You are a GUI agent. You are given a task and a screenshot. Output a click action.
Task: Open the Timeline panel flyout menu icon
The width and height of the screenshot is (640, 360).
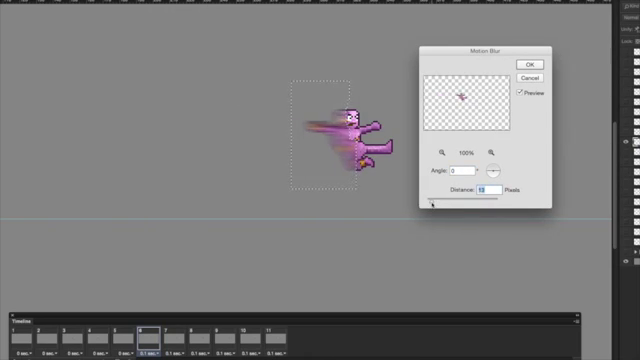point(576,321)
